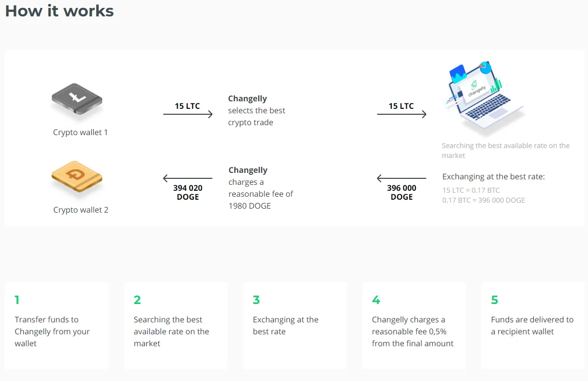
Task: Click step 4 Changelly fee card
Action: (414, 325)
